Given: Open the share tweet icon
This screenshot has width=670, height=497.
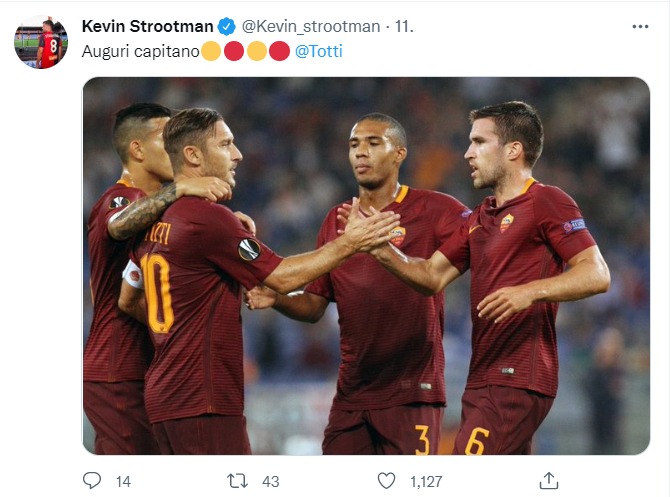Looking at the screenshot, I should click(548, 481).
